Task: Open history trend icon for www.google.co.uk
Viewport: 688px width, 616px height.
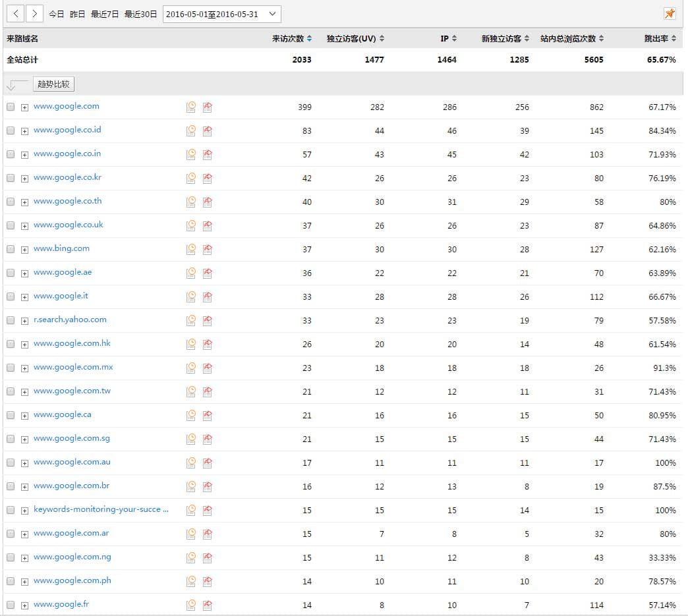Action: coord(191,225)
